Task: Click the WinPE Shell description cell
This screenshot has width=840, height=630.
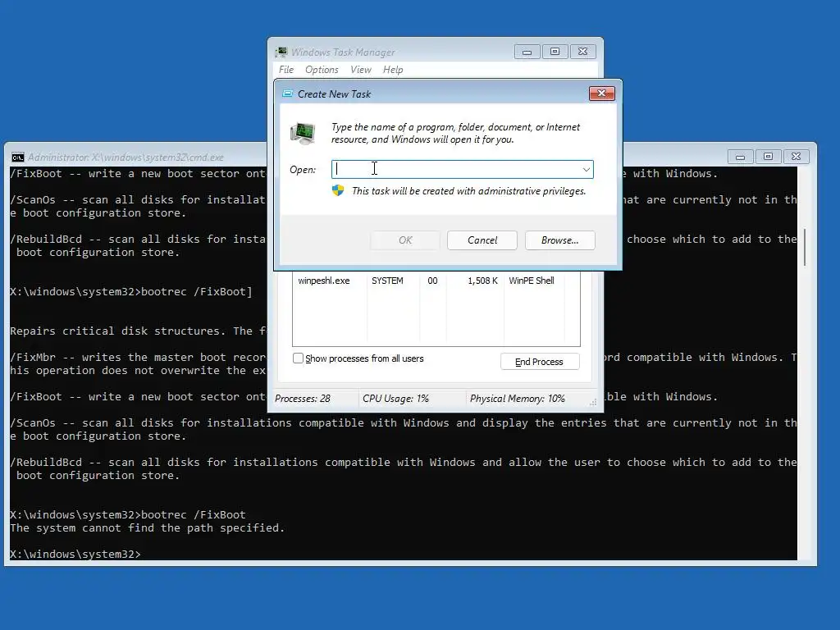Action: 532,281
